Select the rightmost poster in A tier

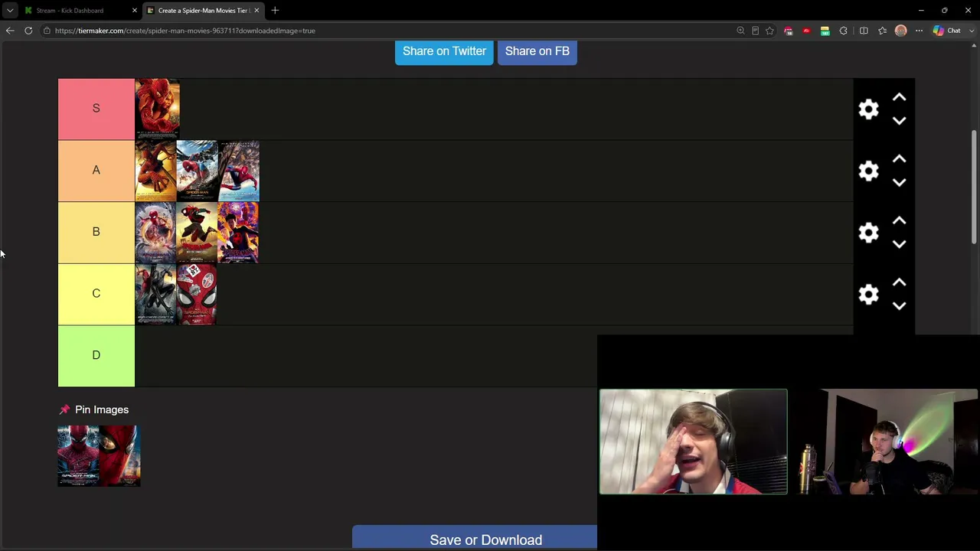click(238, 171)
